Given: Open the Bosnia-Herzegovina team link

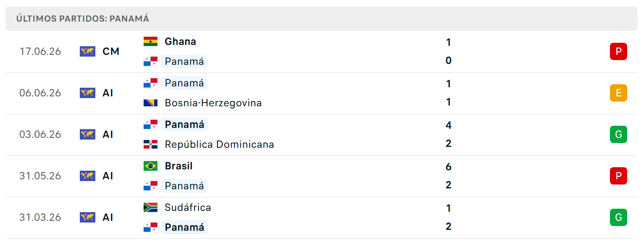Looking at the screenshot, I should click(x=213, y=103).
